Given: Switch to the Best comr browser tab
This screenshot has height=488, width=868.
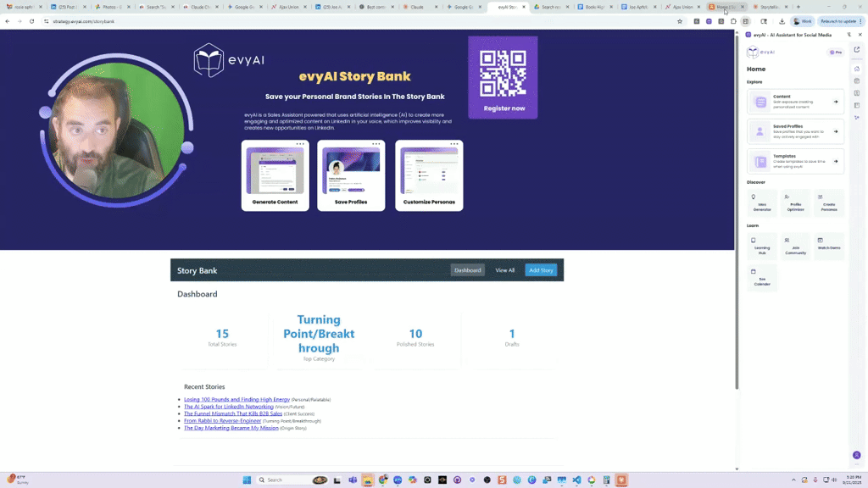Looking at the screenshot, I should (x=376, y=7).
